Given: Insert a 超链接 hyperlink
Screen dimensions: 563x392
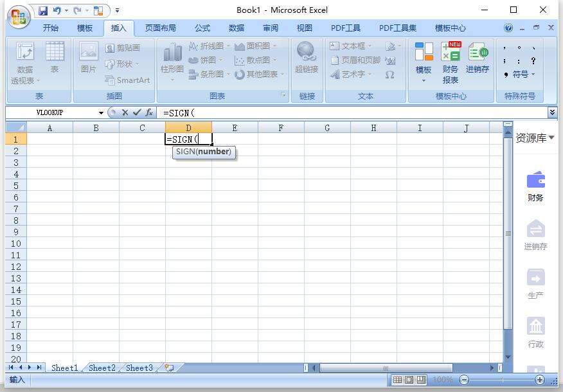Looking at the screenshot, I should click(x=307, y=57).
